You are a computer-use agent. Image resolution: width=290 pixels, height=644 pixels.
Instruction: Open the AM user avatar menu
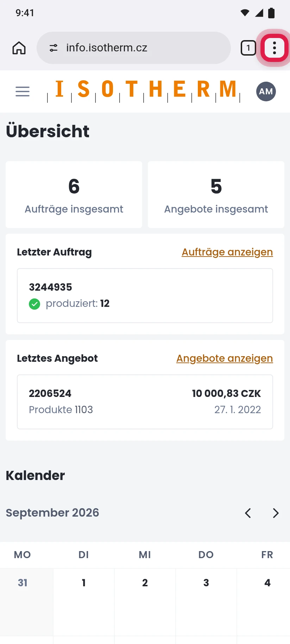click(x=266, y=91)
